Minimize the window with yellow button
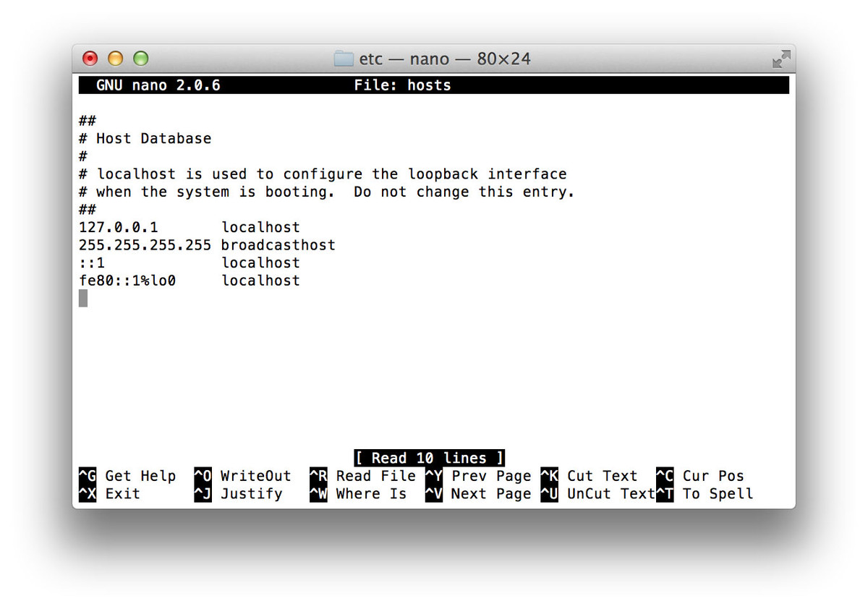Image resolution: width=868 pixels, height=609 pixels. 116,59
